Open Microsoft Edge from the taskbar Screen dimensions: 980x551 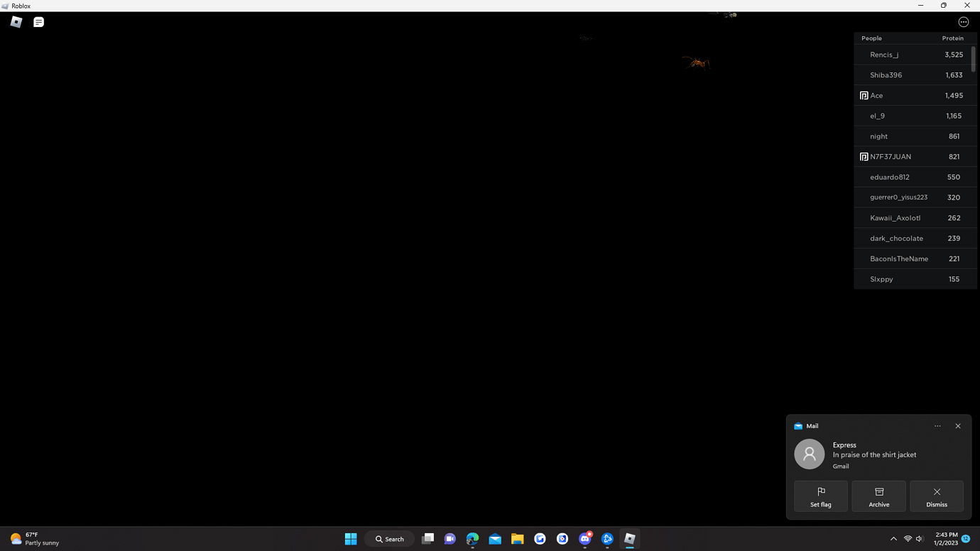tap(472, 539)
